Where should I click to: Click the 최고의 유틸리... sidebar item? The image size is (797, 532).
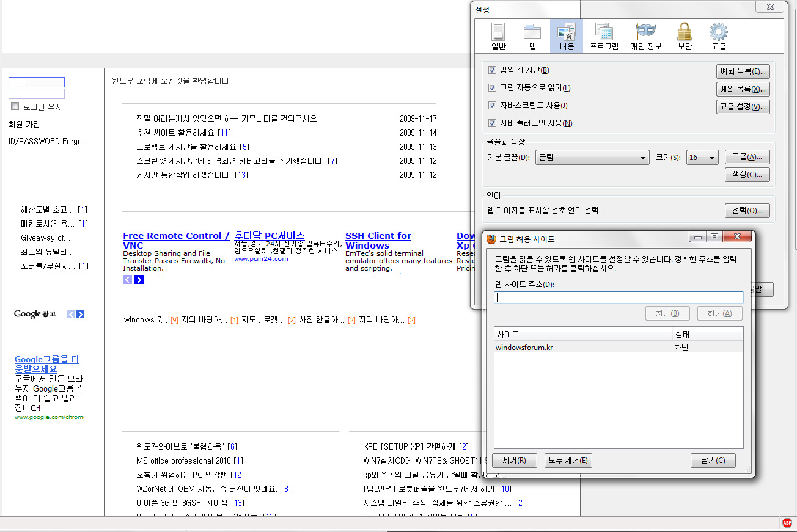click(x=48, y=252)
